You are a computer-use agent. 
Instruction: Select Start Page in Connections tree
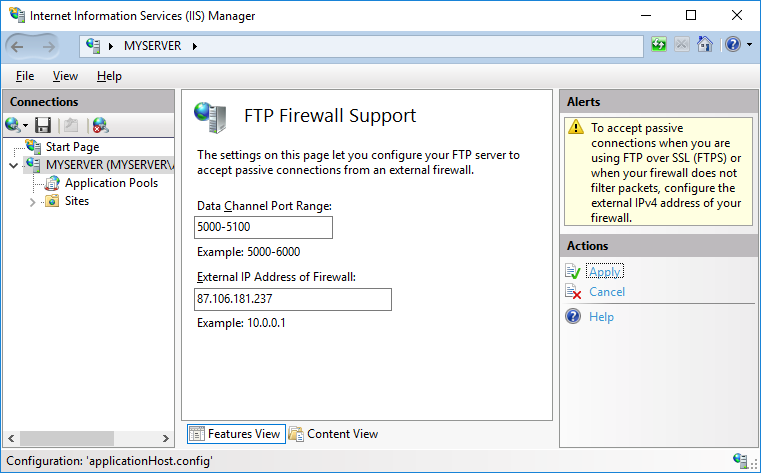point(72,147)
